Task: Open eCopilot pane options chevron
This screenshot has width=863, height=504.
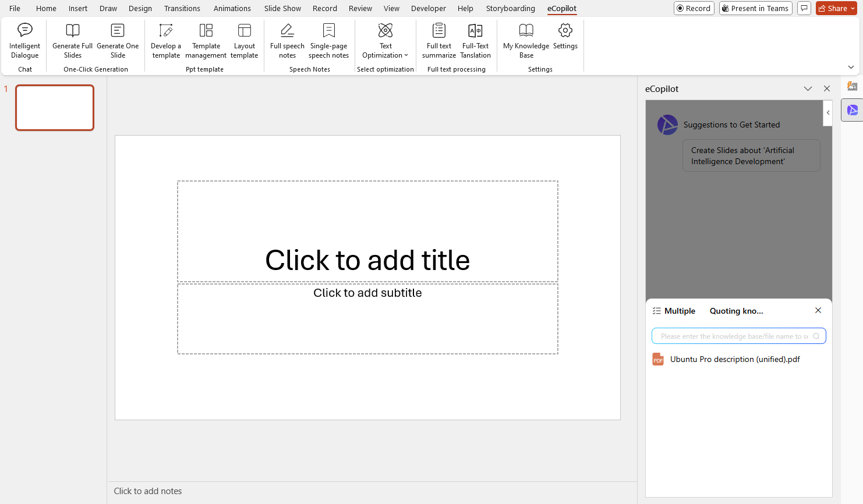Action: coord(808,88)
